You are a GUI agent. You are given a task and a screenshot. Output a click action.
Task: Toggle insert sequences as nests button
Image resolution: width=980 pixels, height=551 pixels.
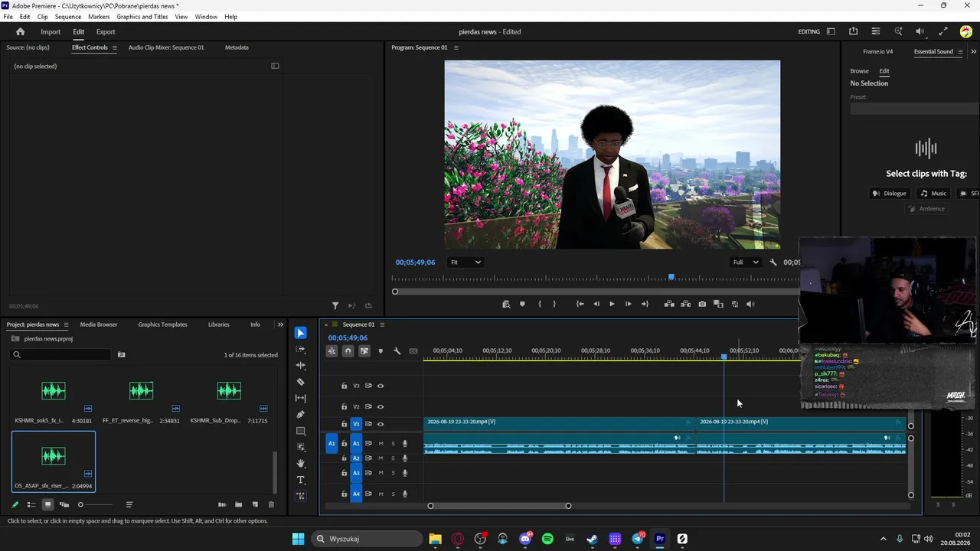point(332,351)
